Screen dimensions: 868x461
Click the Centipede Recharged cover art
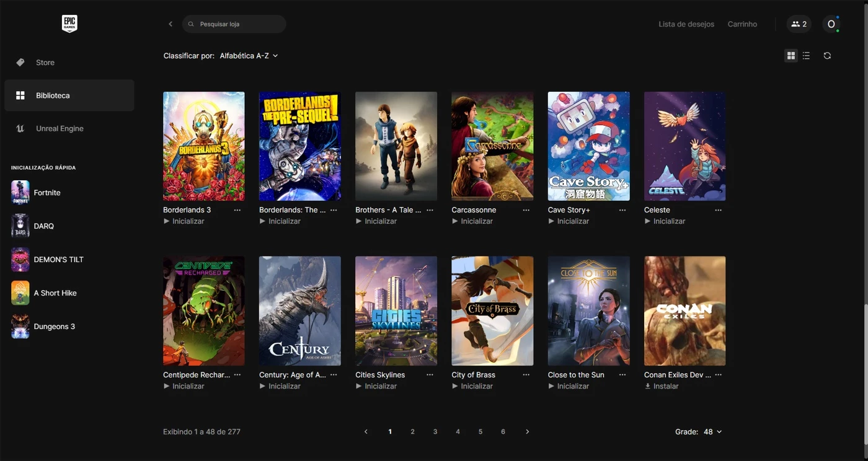click(203, 311)
